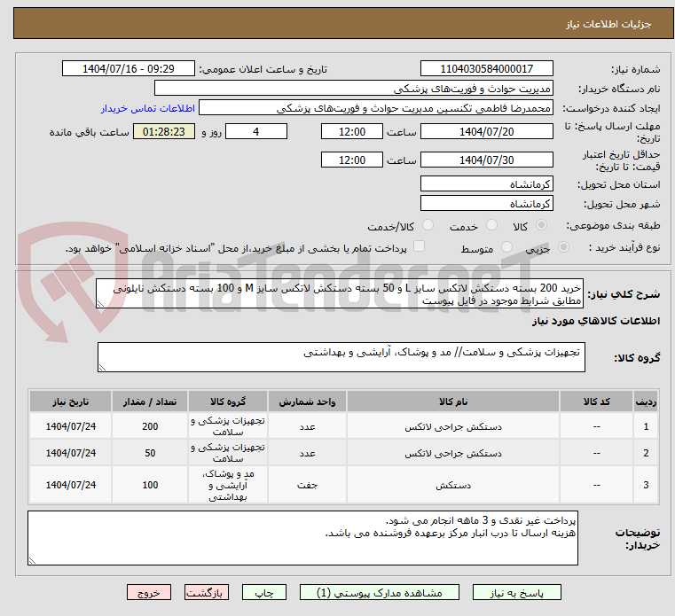Click unit جفت in row 3
Screen dimensions: 675x616
(307, 485)
